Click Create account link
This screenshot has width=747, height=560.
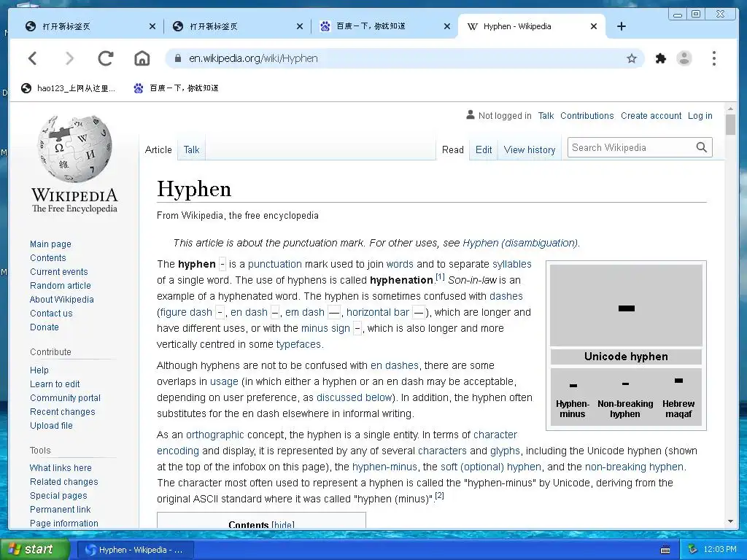click(651, 116)
